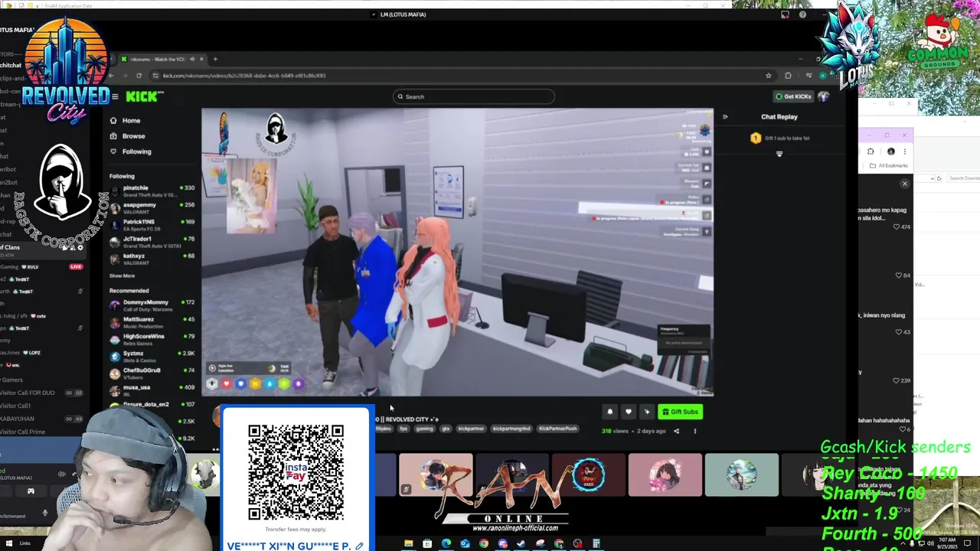
Task: Collapse the Chat Replay panel arrow
Action: (725, 117)
